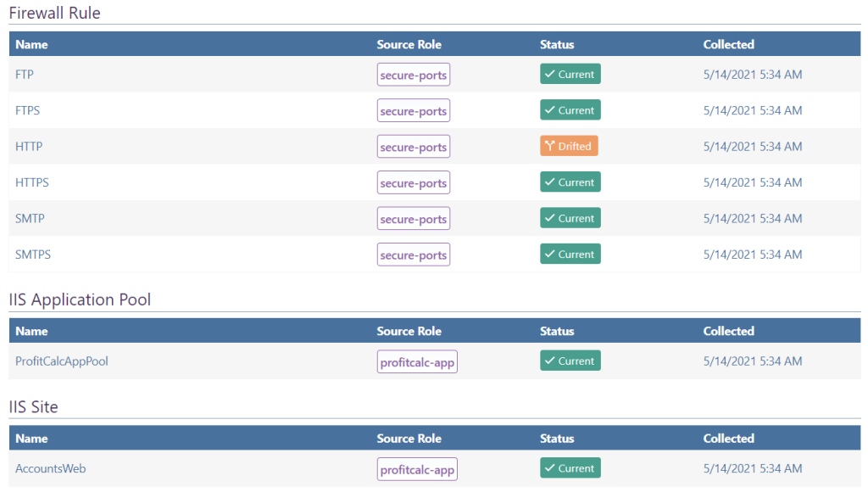Viewport: 868px width, 498px height.
Task: Open the FTP firewall rule
Action: point(25,75)
